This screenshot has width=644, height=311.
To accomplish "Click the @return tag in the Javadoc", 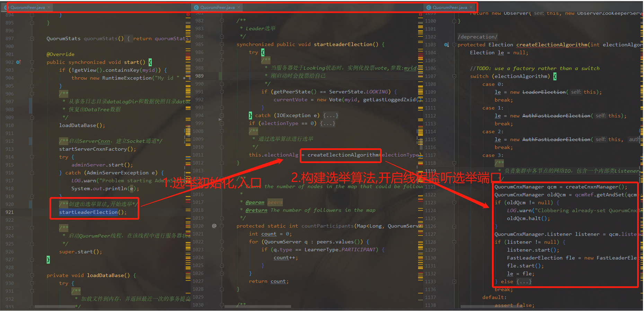I will coord(257,210).
